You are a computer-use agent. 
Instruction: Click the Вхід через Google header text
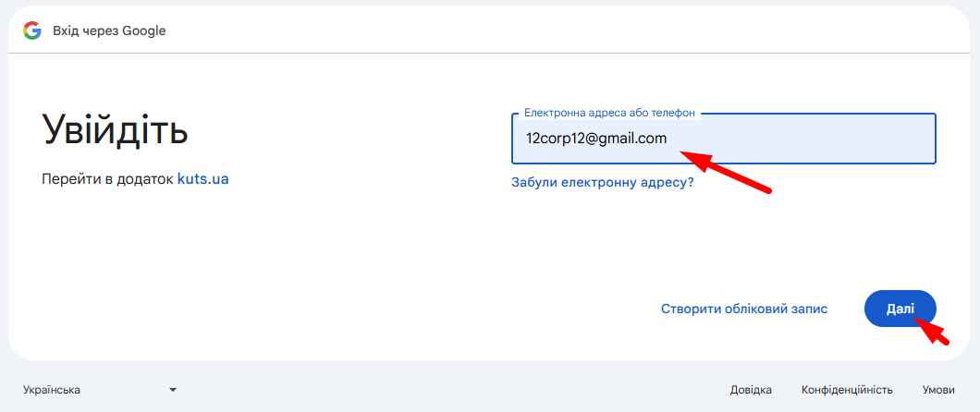(109, 30)
